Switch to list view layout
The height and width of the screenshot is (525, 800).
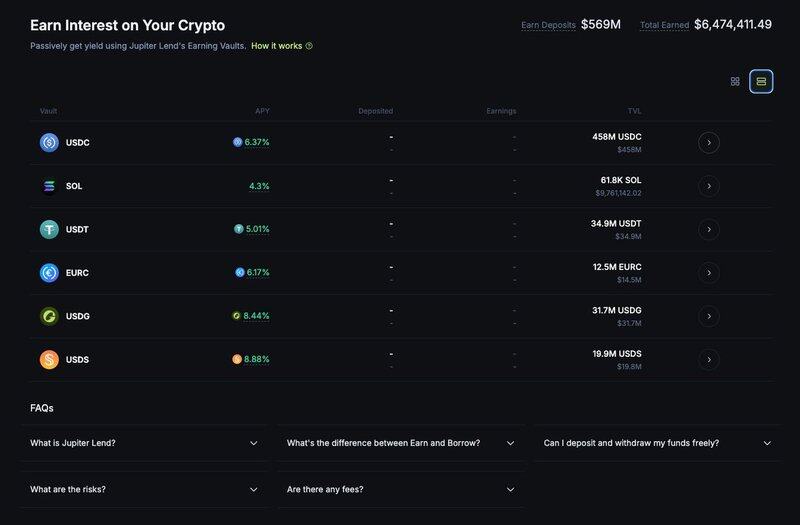761,81
